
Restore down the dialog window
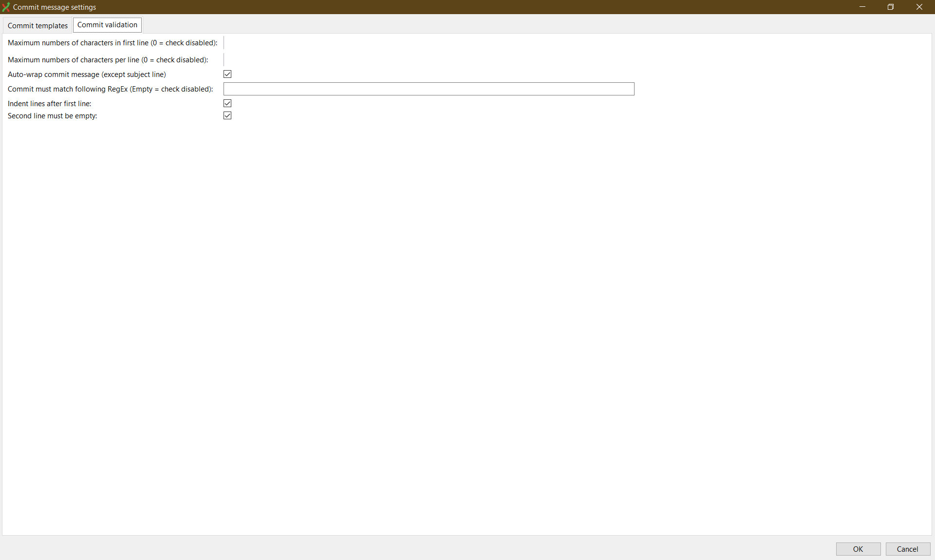[891, 7]
